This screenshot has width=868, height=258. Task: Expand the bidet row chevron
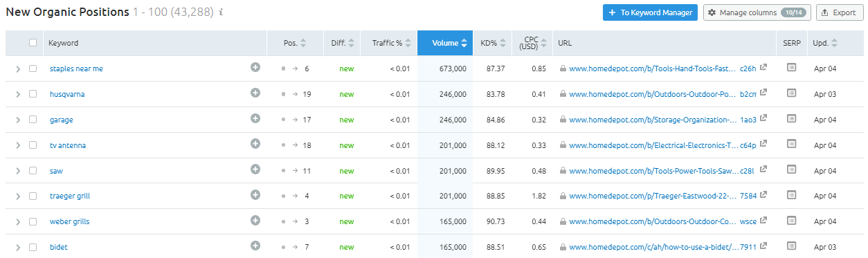18,247
